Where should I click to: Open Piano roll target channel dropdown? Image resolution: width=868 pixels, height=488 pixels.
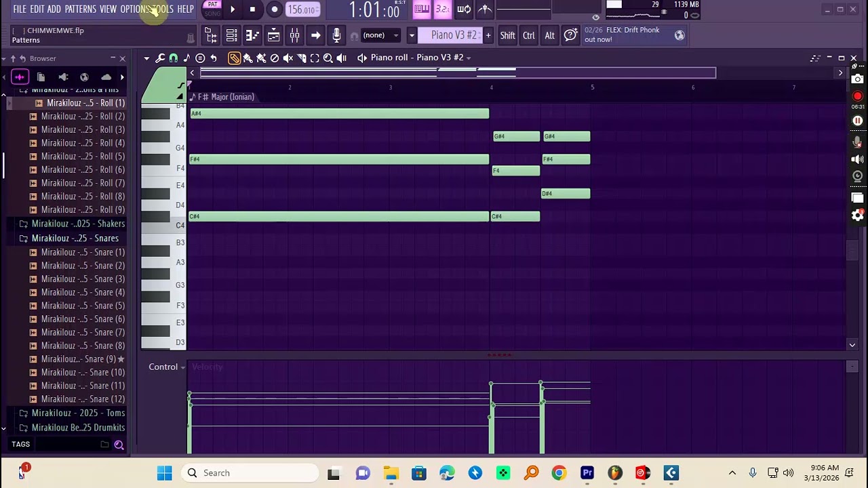click(468, 58)
